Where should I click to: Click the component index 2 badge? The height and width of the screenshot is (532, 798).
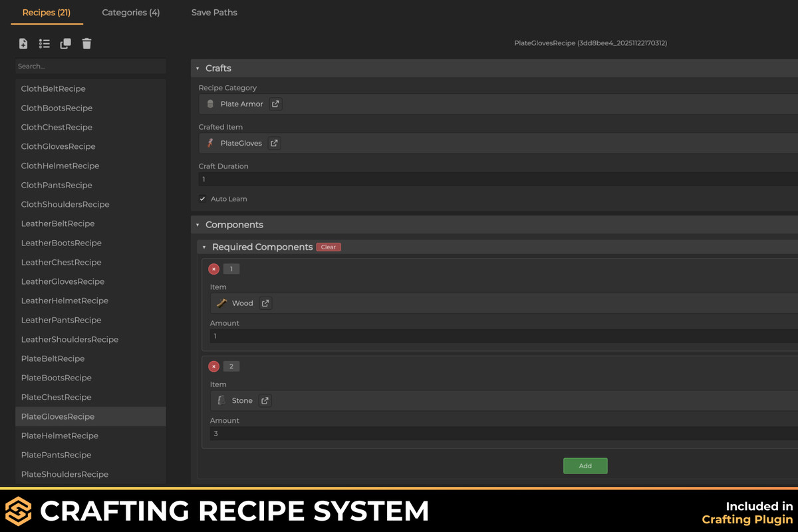pos(231,366)
